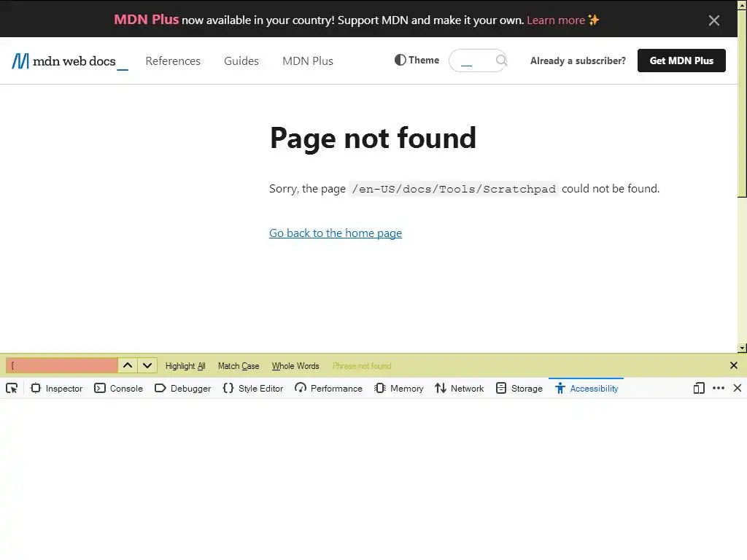The height and width of the screenshot is (560, 747).
Task: Click the MDN web docs logo
Action: pyautogui.click(x=69, y=61)
